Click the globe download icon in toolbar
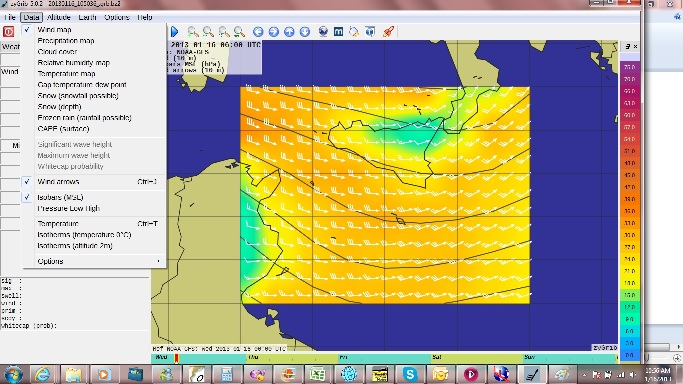 pos(323,31)
